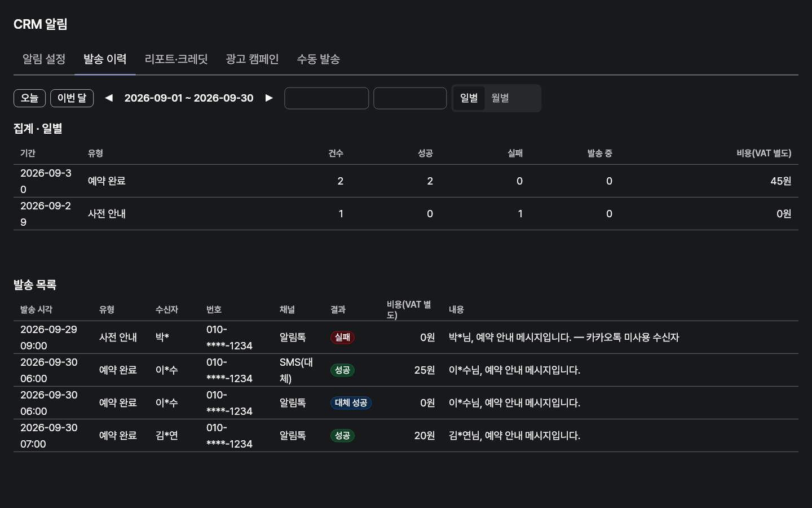812x508 pixels.
Task: Click 성공 badge in SMS(대체) row
Action: tap(342, 370)
